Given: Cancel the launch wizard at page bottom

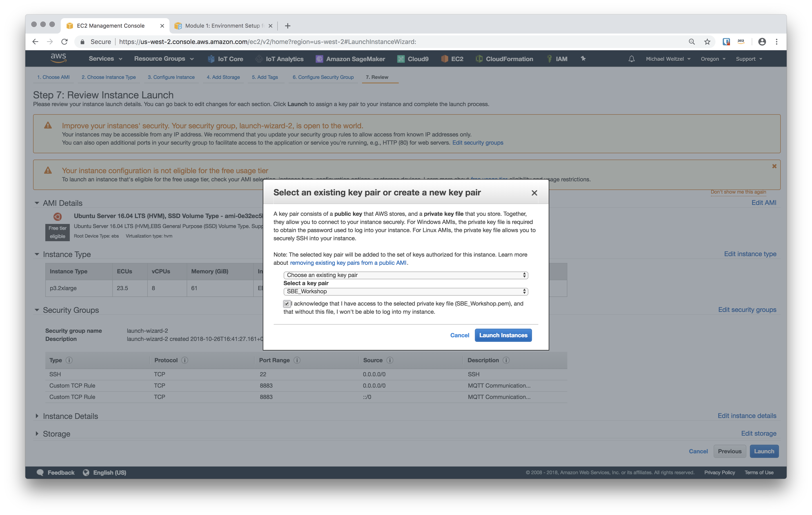Looking at the screenshot, I should tap(698, 451).
